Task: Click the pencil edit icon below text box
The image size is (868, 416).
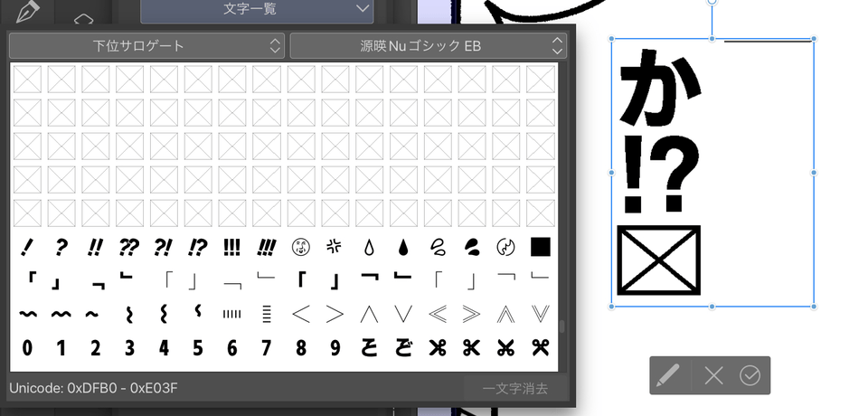Action: [667, 375]
